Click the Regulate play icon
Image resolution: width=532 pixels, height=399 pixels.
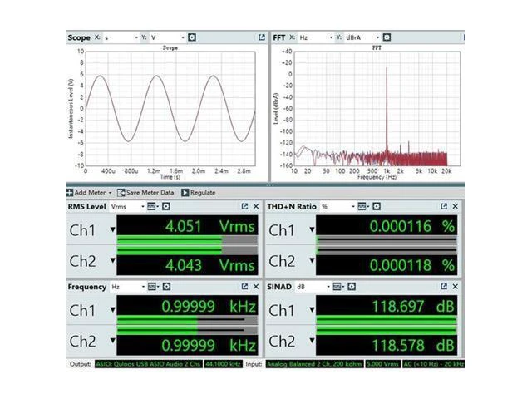click(185, 193)
